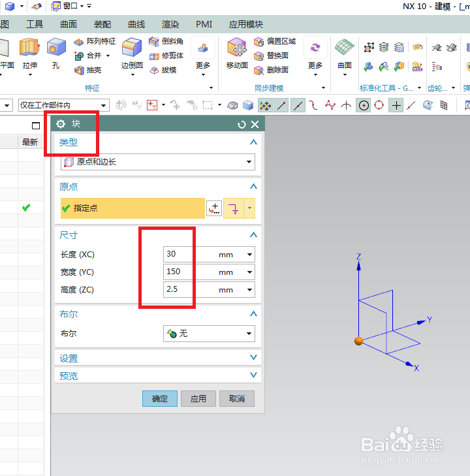This screenshot has width=470, height=476.
Task: Click the inferred point snap icon
Action: coord(234,208)
